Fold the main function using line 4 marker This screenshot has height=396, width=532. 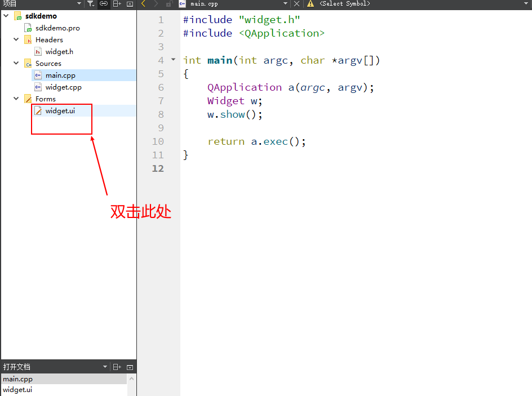click(173, 59)
